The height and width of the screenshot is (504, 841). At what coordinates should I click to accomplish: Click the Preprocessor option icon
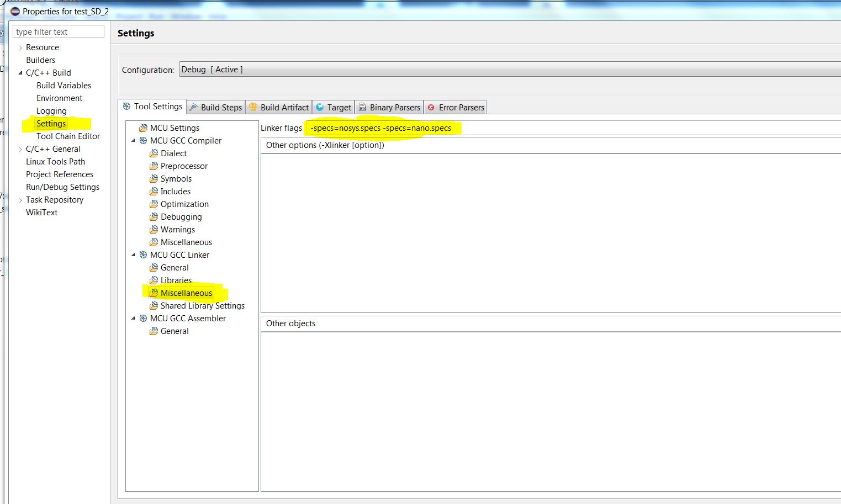coord(154,166)
